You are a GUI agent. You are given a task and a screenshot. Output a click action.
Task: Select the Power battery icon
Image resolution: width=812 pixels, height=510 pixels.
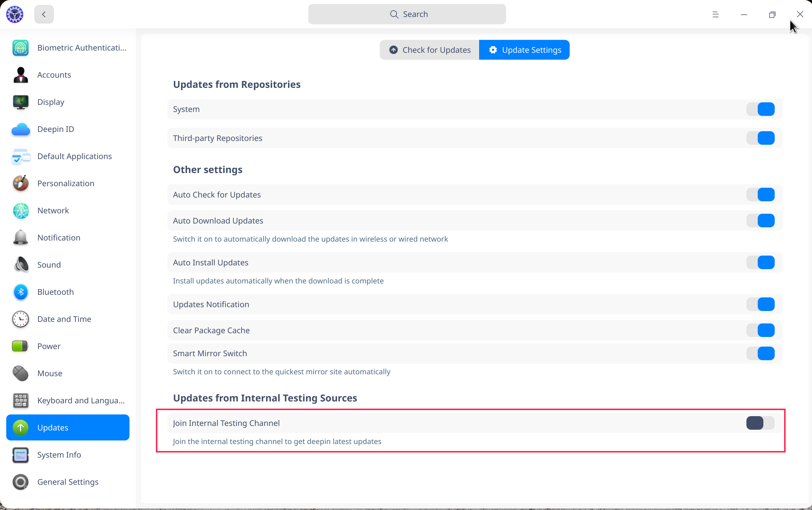click(x=20, y=346)
